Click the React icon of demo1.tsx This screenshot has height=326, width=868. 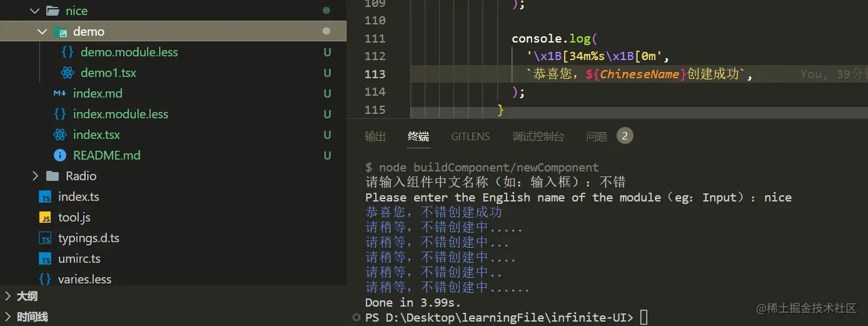point(68,73)
